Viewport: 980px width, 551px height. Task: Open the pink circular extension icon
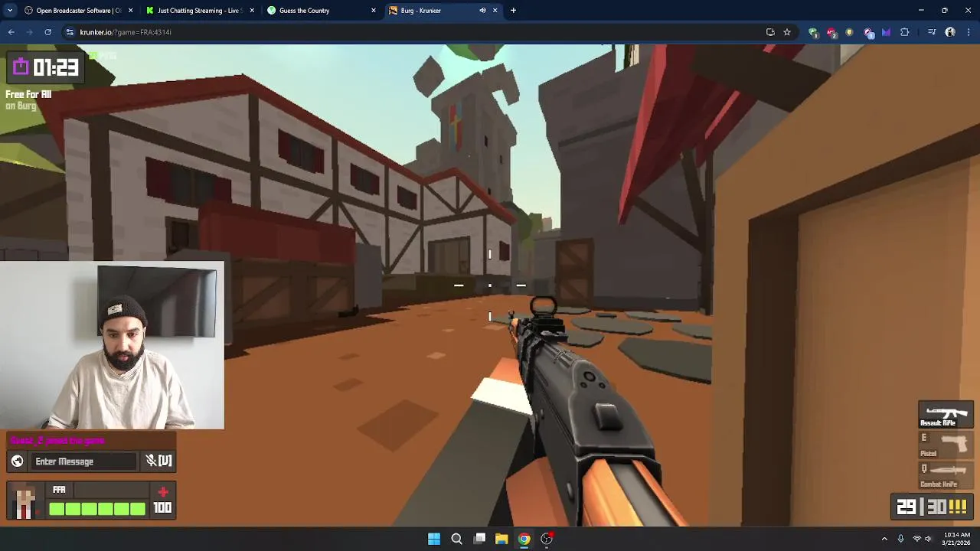coord(868,32)
